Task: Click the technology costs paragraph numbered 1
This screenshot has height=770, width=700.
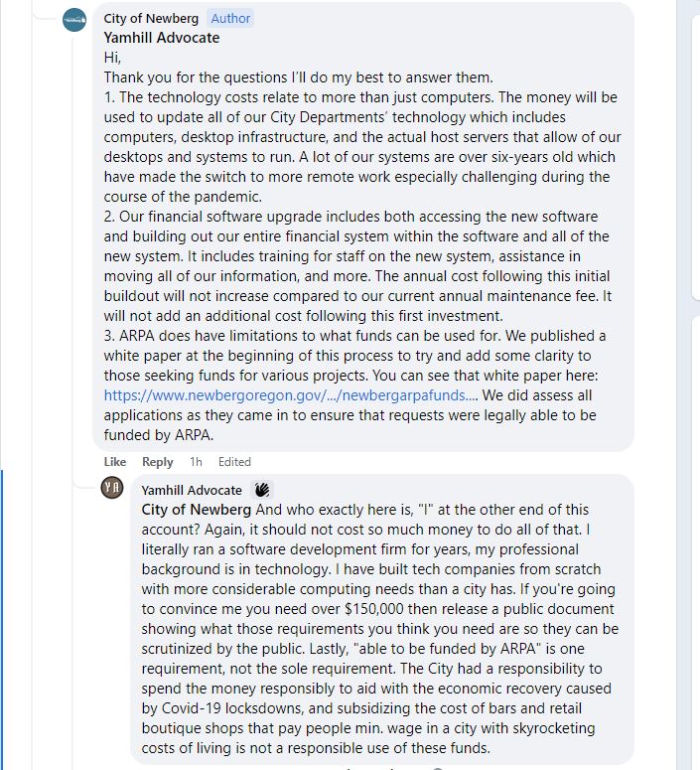Action: [x=362, y=147]
